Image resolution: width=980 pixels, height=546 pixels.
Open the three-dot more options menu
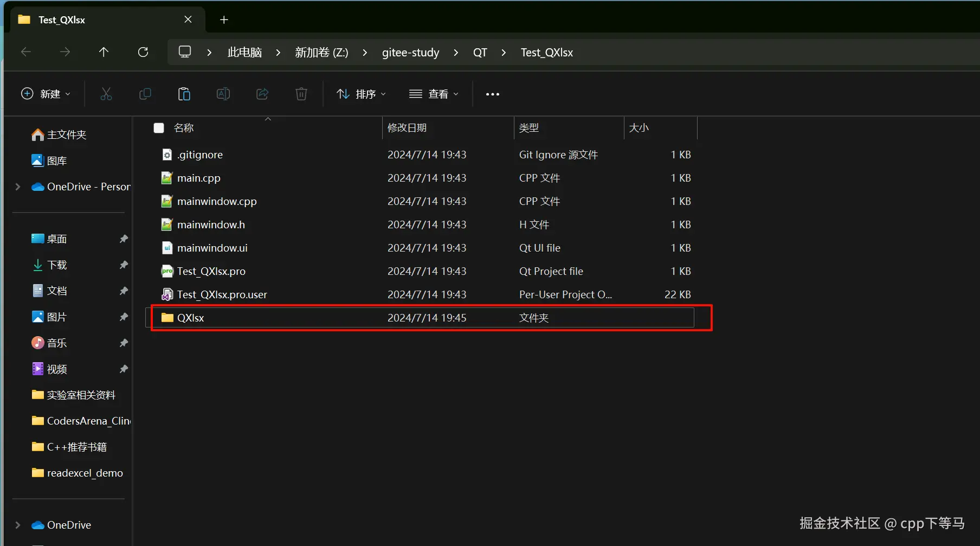click(x=493, y=94)
